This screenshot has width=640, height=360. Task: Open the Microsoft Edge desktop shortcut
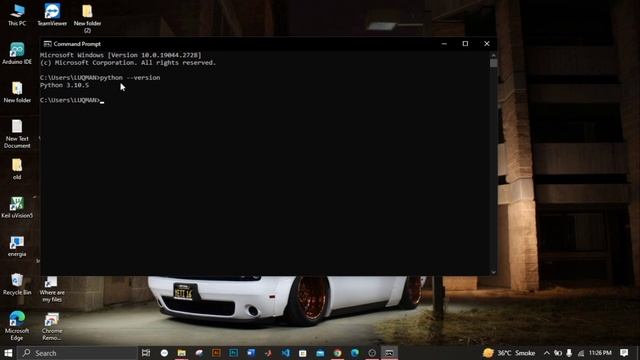pyautogui.click(x=17, y=325)
